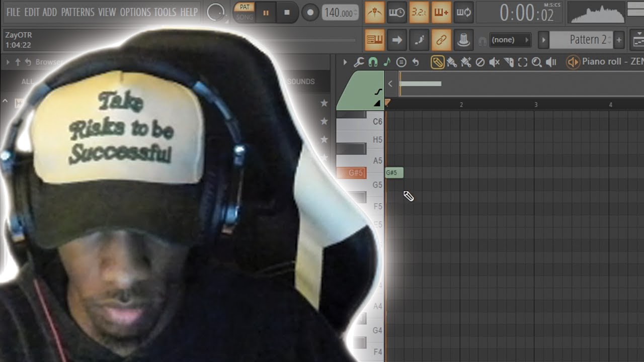
Task: Select the dashed-rectangle Select tool
Action: (x=523, y=62)
